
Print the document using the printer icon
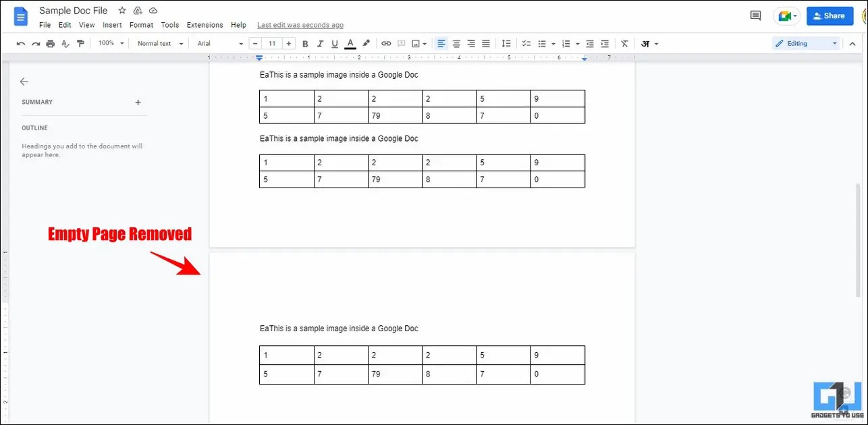(x=51, y=43)
